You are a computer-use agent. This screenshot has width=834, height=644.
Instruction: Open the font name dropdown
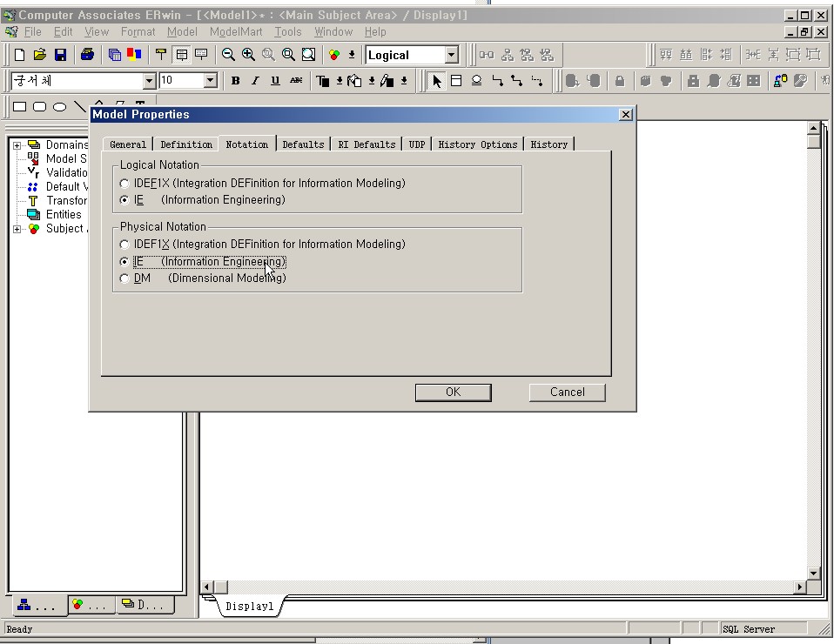point(150,81)
